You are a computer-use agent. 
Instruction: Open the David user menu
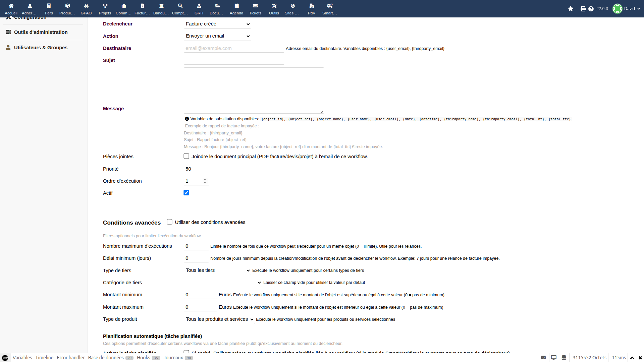(x=627, y=9)
